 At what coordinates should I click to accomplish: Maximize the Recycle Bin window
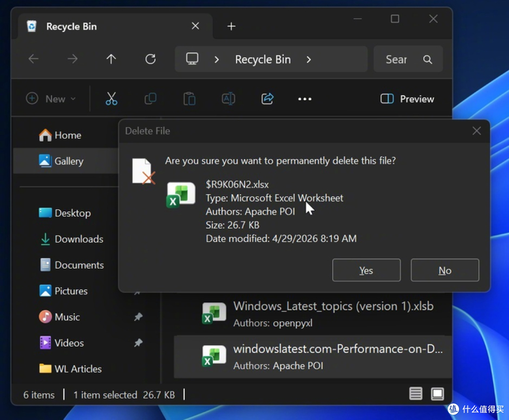[x=395, y=19]
